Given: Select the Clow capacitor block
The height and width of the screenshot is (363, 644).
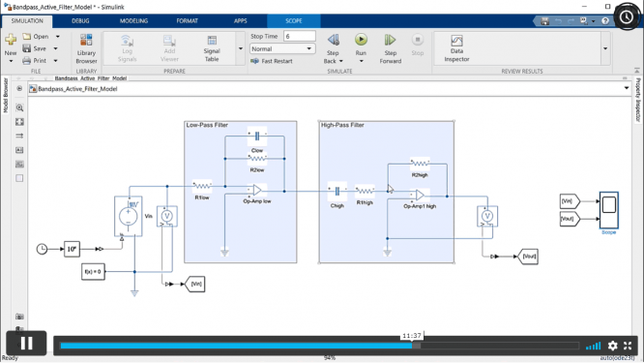Looking at the screenshot, I should [257, 136].
